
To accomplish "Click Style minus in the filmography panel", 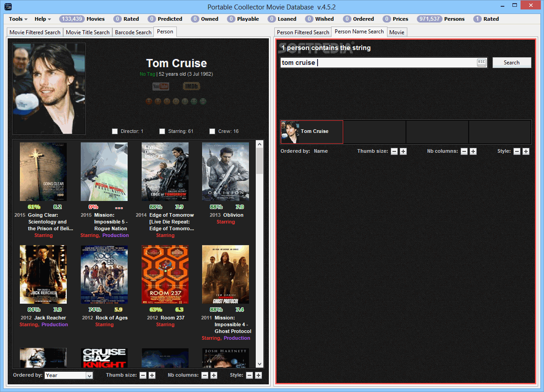I will tap(249, 375).
